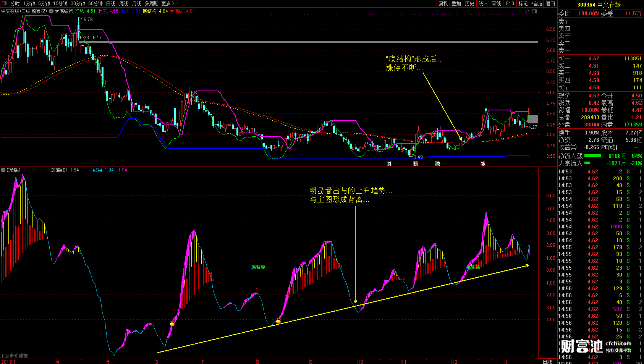The width and height of the screenshot is (644, 364).
Task: Click the 300364 中文在线 stock title
Action: (599, 5)
